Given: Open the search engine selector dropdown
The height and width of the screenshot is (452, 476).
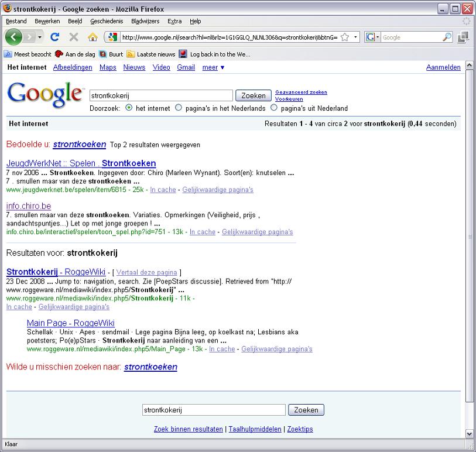Looking at the screenshot, I should (x=372, y=37).
